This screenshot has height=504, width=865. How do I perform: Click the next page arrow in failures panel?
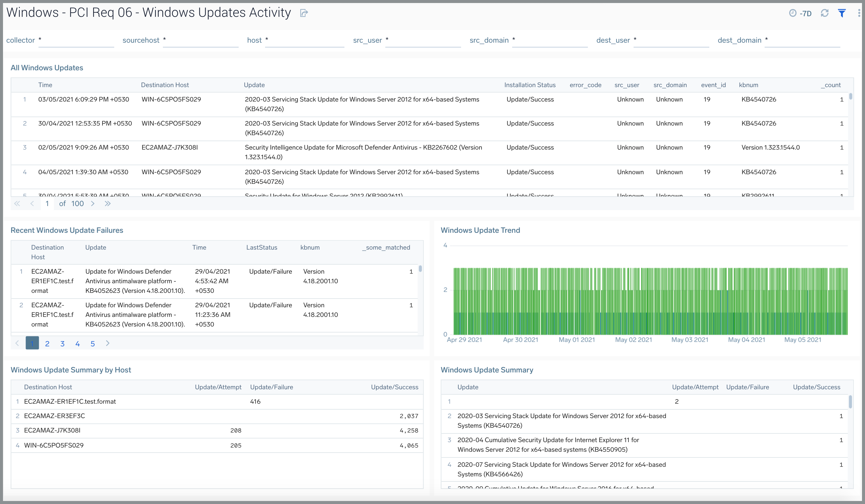pyautogui.click(x=108, y=343)
